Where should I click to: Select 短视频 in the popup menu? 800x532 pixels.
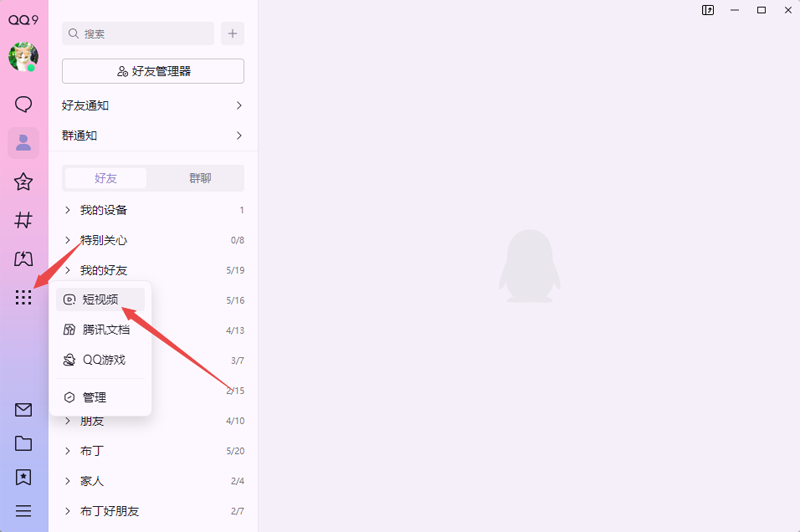pyautogui.click(x=101, y=299)
